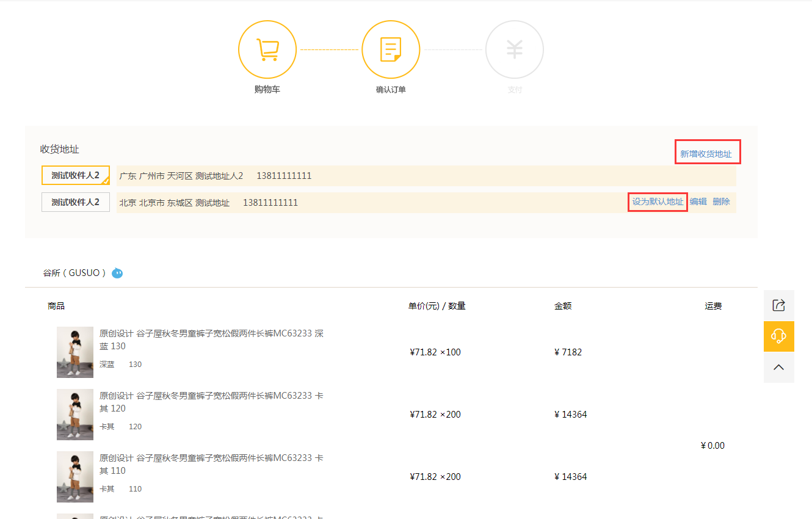812x519 pixels.
Task: Click the yen payment step icon
Action: coord(514,49)
